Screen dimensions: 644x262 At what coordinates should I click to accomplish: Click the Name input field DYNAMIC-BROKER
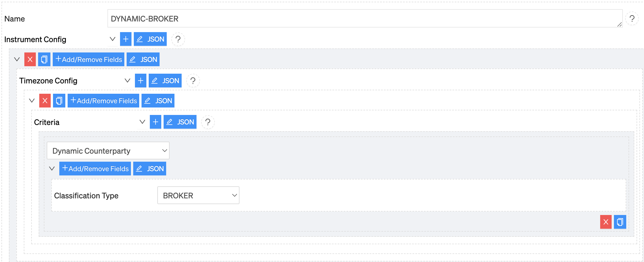(x=365, y=19)
